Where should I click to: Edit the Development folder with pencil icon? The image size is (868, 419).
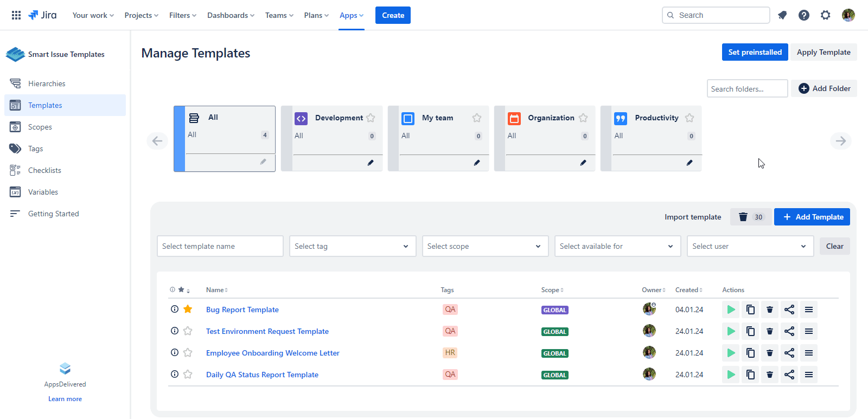371,163
